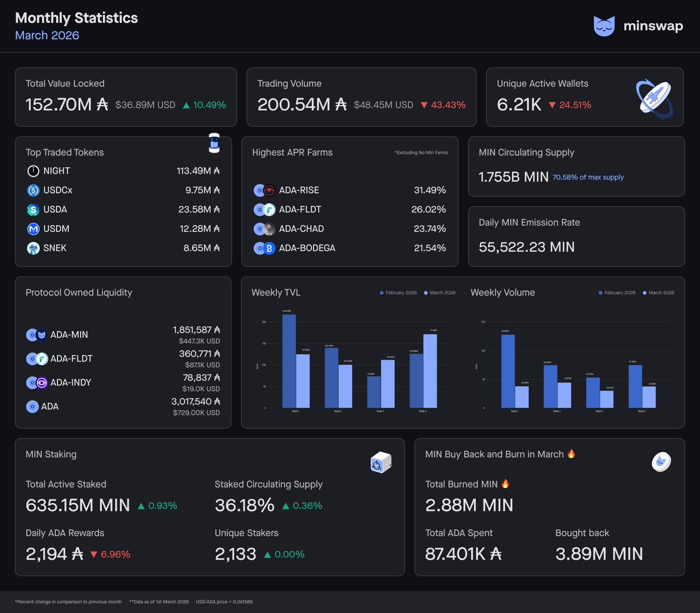Click the '$36.89M USD' value
Image resolution: width=700 pixels, height=613 pixels.
point(145,105)
